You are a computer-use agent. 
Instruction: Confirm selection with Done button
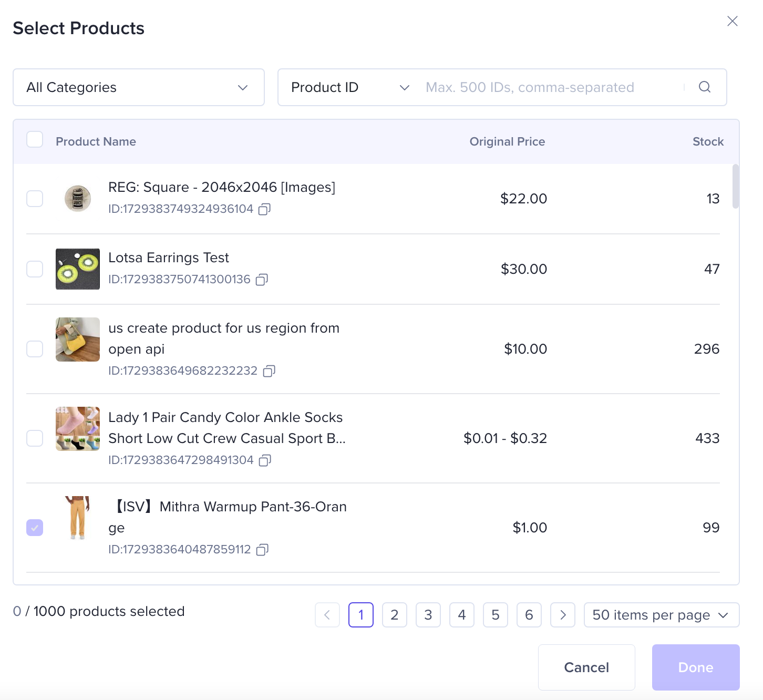695,667
